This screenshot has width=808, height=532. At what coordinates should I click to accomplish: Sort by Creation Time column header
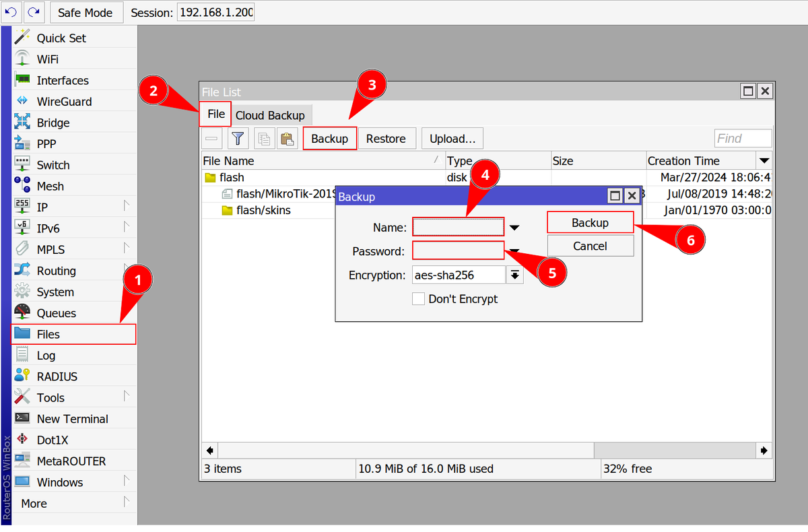[700, 161]
